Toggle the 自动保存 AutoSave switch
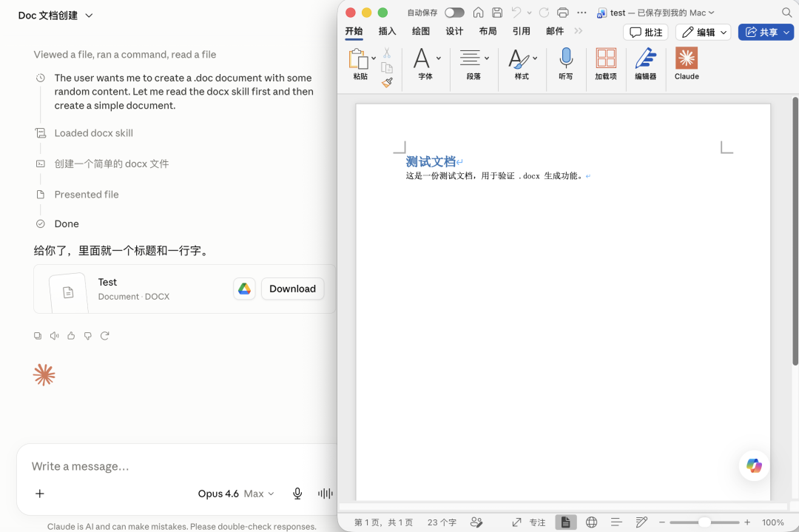The width and height of the screenshot is (799, 532). point(454,13)
